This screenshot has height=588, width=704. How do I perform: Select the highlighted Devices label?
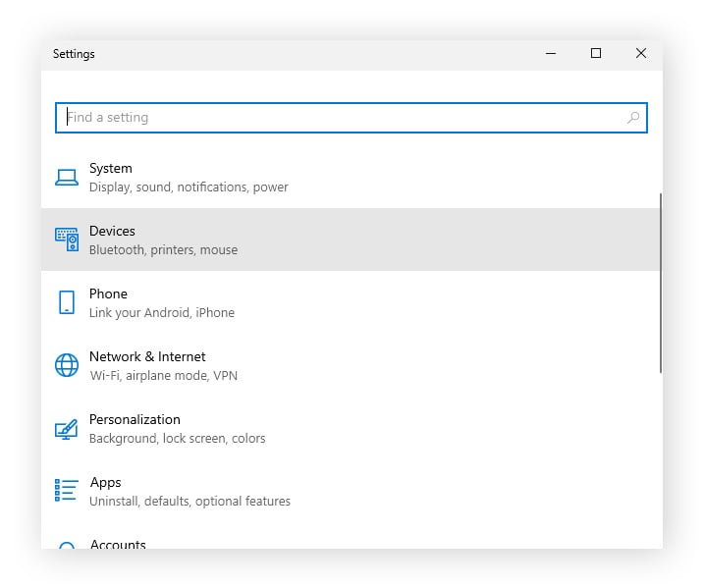[x=112, y=231]
